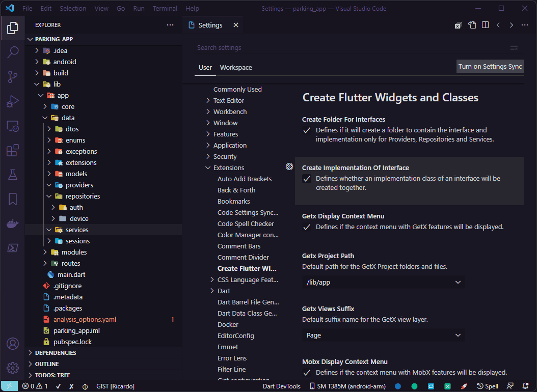Open the Getx Views Suffix dropdown
The height and width of the screenshot is (392, 537).
(383, 335)
